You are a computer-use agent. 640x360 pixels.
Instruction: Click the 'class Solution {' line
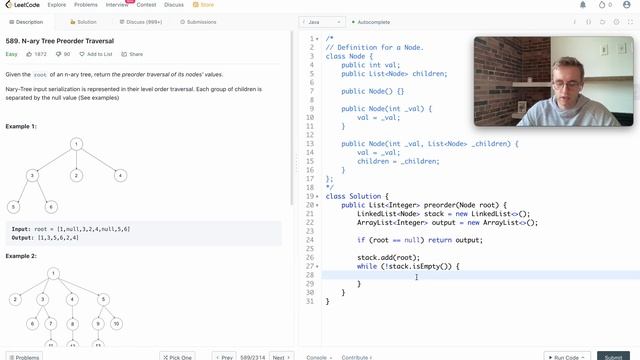point(357,196)
